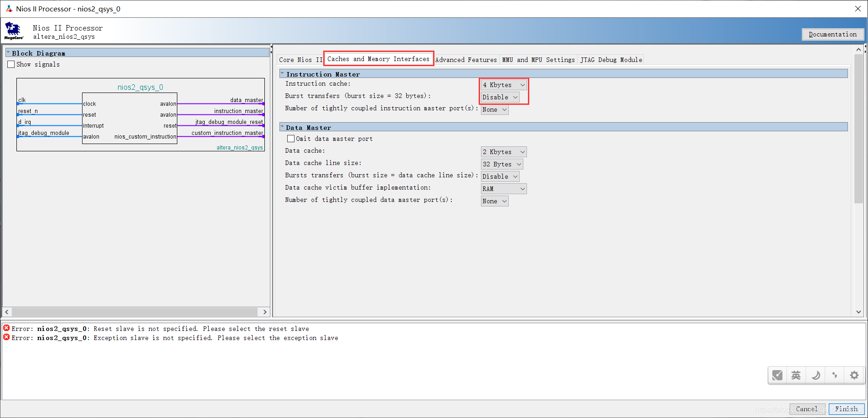Viewport: 868px width, 418px height.
Task: Click the IME punctuation icon
Action: coord(835,375)
